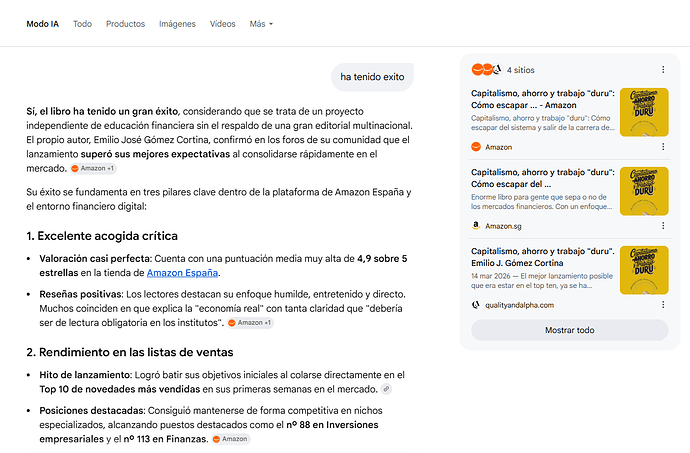Open Amazon +1 citation chip after mercado
The width and height of the screenshot is (690, 453).
[x=93, y=168]
